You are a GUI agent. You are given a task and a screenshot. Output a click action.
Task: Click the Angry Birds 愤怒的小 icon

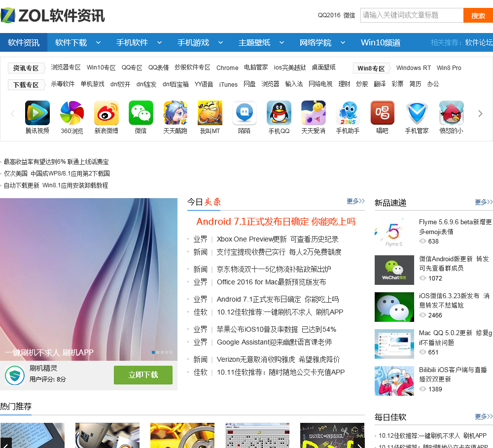pos(452,113)
